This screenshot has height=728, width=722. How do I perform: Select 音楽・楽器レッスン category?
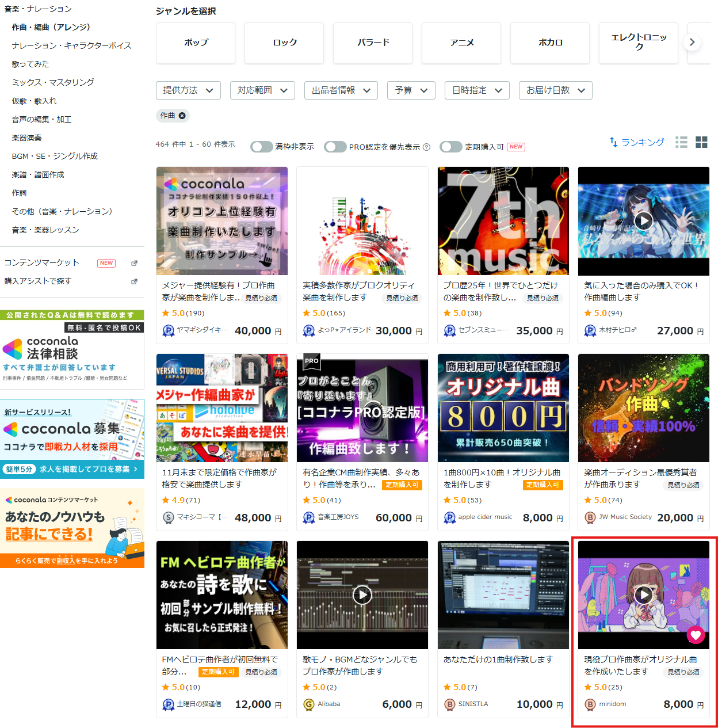[45, 230]
